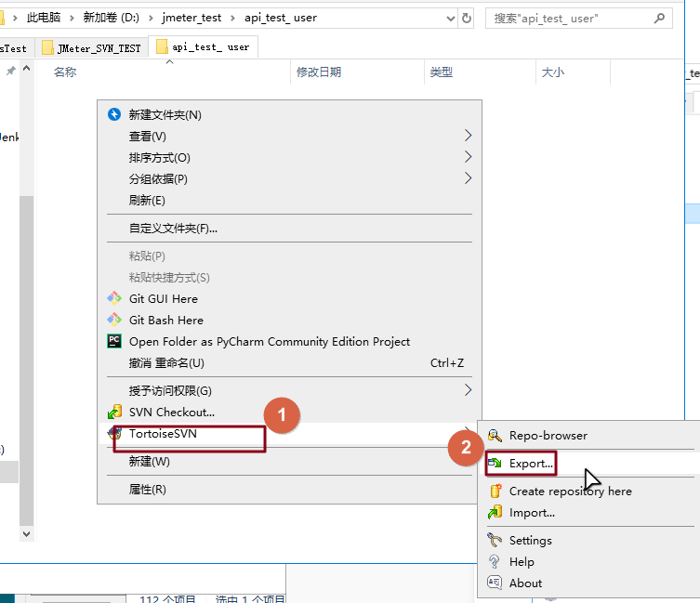Click jmeter_test in breadcrumb
The image size is (700, 603).
point(192,18)
